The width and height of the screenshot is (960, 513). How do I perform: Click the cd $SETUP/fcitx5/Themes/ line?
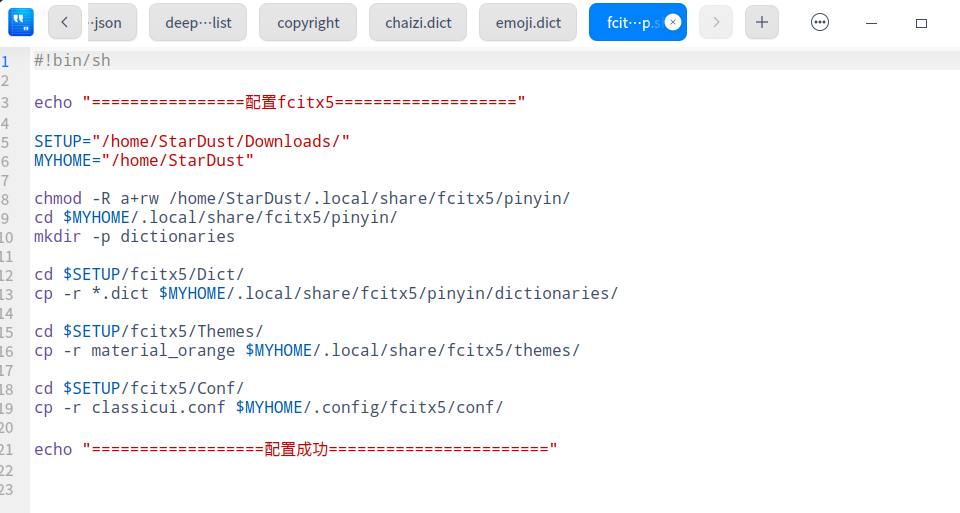pyautogui.click(x=149, y=331)
